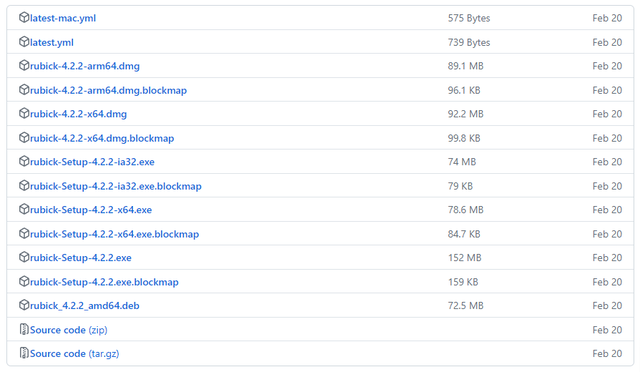Click package icon beside rubick-Setup-4.2.2.exe
640x372 pixels.
24,257
